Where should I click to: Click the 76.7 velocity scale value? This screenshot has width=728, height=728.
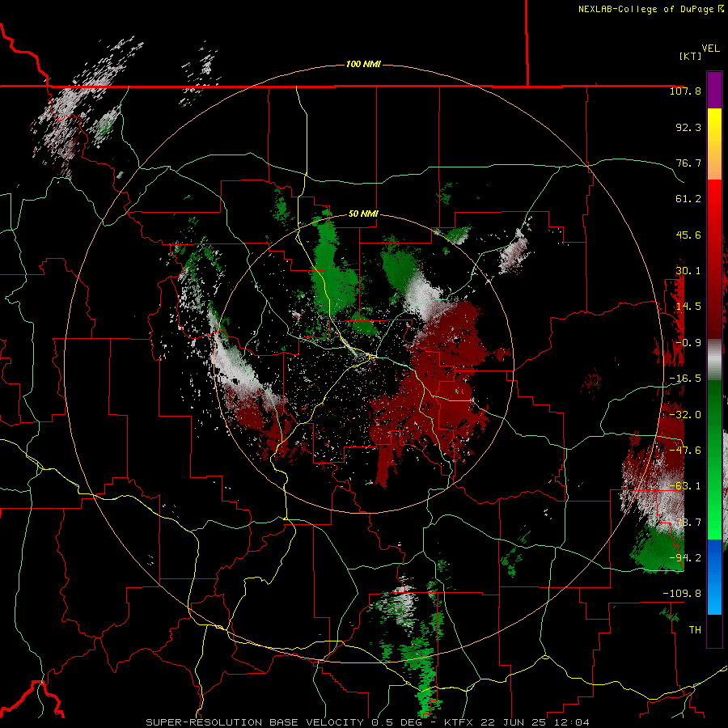[688, 163]
